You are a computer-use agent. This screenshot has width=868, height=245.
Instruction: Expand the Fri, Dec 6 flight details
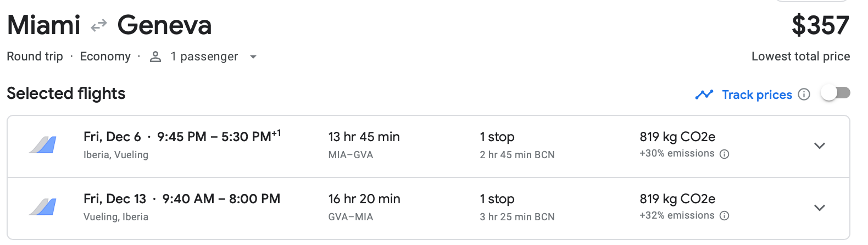[820, 146]
